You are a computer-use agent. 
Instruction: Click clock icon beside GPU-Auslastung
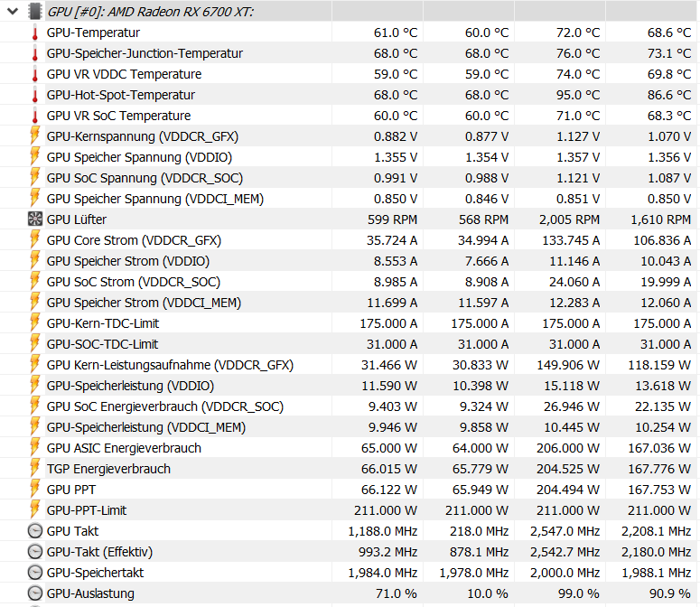tap(35, 593)
